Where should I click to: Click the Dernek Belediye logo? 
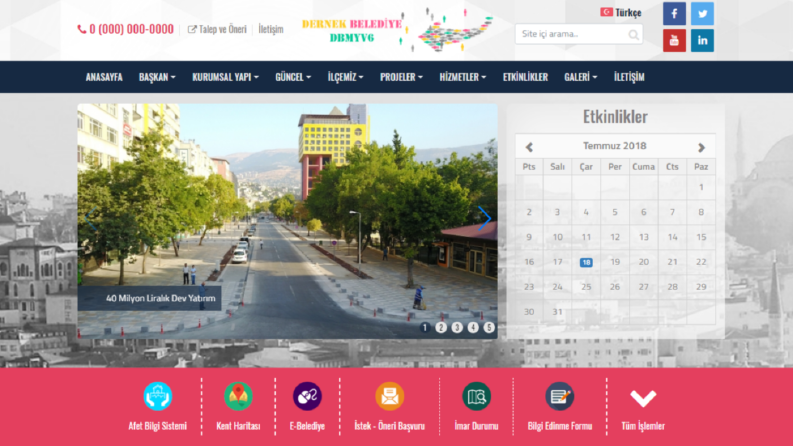click(397, 29)
